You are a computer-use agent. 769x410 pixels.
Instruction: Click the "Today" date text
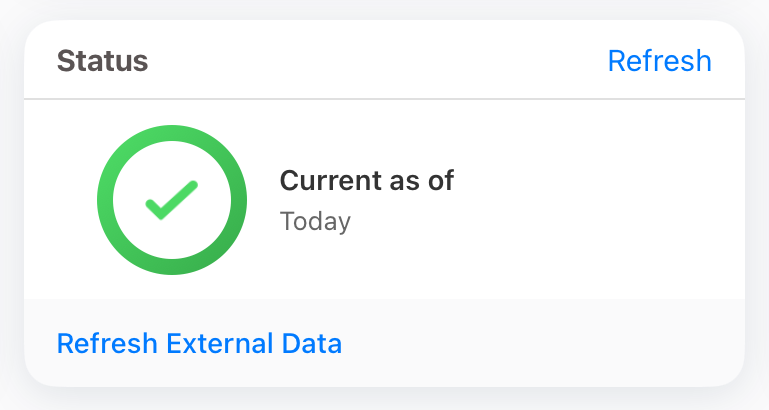[315, 221]
